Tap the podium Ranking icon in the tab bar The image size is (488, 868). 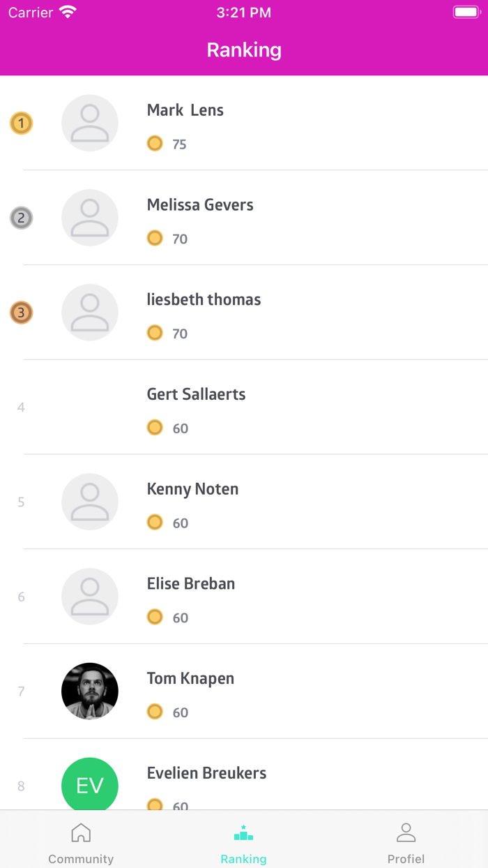coord(243,833)
